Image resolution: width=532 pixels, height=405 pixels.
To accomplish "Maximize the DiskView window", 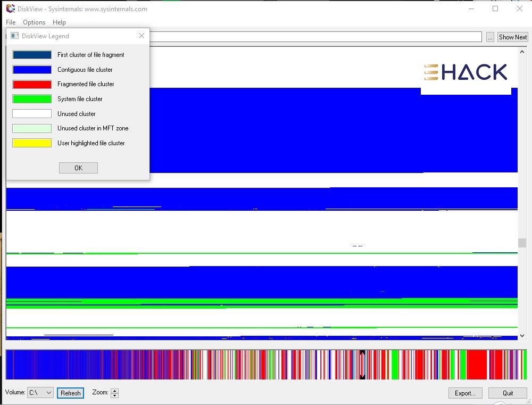I will pyautogui.click(x=495, y=9).
